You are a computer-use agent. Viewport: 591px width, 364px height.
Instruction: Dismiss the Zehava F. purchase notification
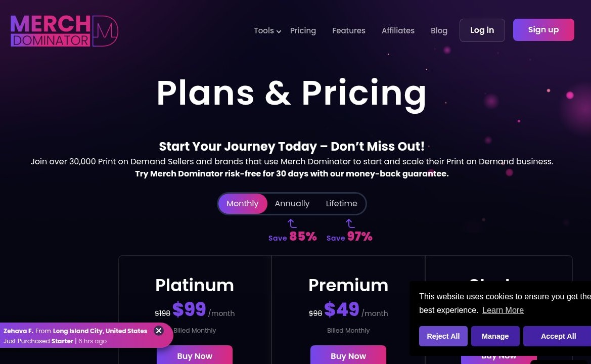click(159, 331)
